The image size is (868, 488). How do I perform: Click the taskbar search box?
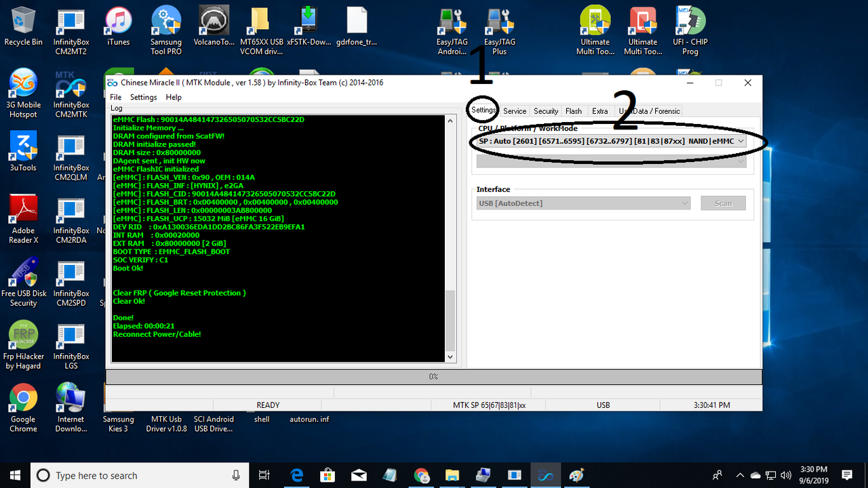point(140,475)
